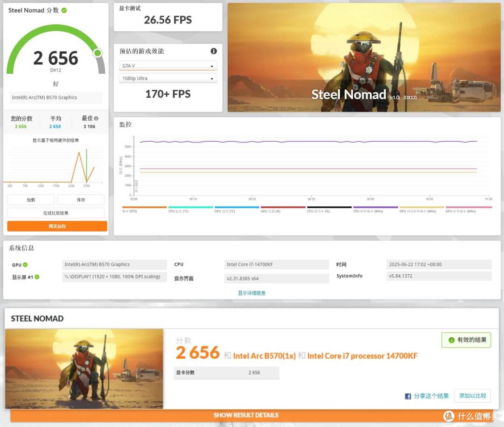The width and height of the screenshot is (504, 427).
Task: Toggle the purple CPU clock (MHz) legend swatch
Action: click(x=376, y=207)
